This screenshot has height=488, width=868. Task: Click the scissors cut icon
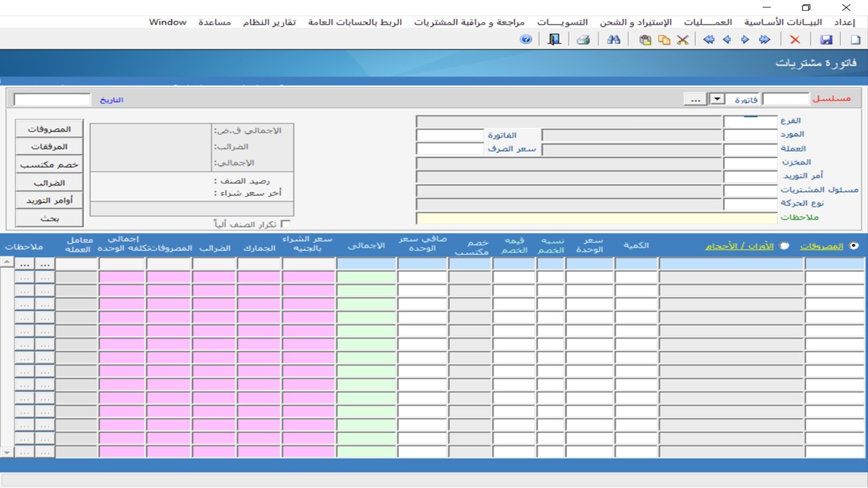[683, 40]
